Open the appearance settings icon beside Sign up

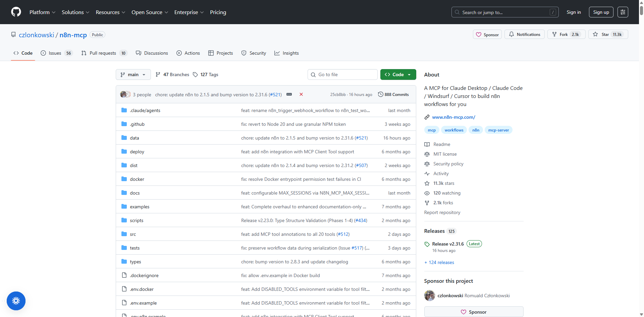pyautogui.click(x=623, y=12)
